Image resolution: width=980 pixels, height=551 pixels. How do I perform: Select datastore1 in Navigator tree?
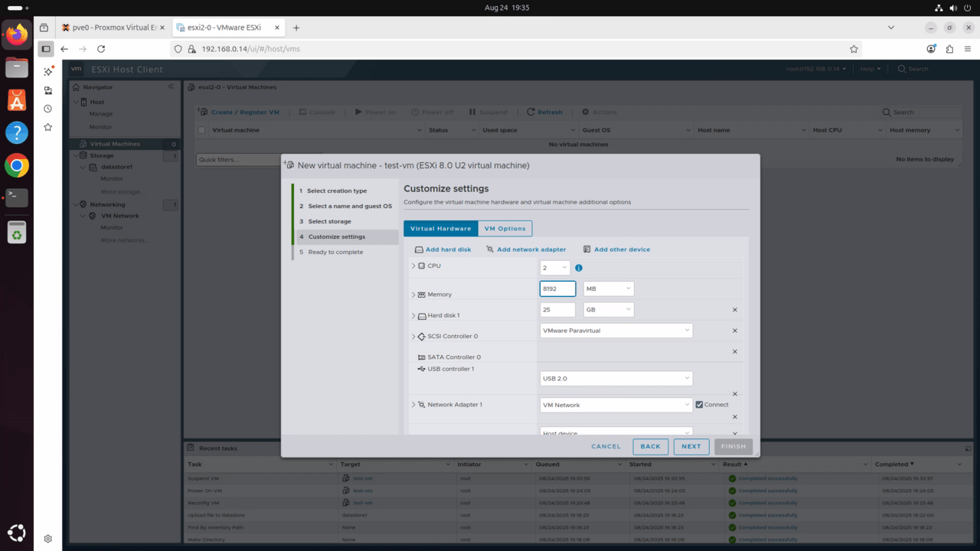[116, 166]
